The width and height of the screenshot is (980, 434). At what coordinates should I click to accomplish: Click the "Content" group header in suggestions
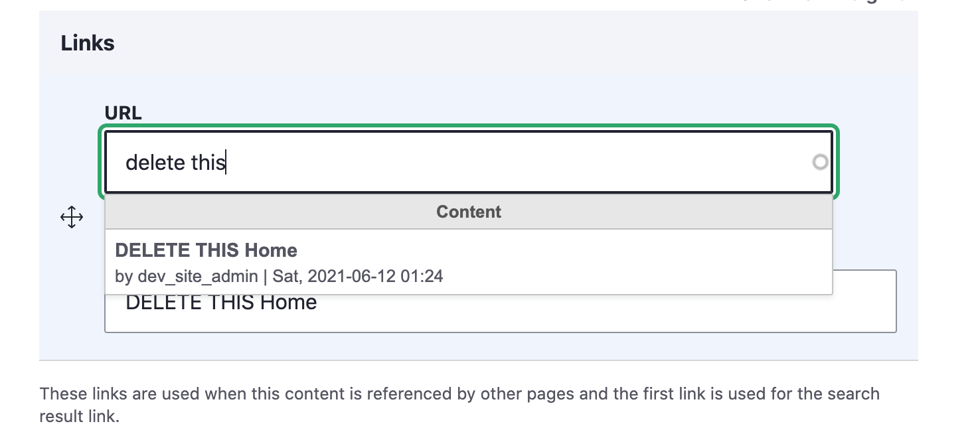coord(469,212)
